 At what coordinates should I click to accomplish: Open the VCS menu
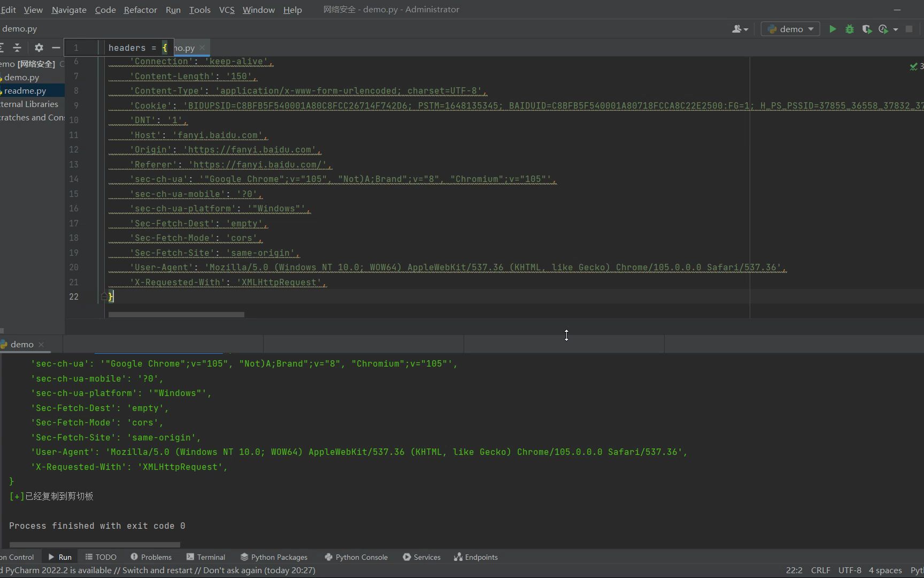coord(227,10)
